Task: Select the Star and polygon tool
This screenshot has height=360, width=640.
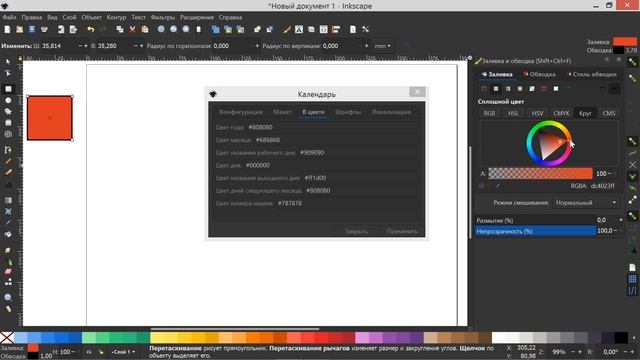Action: tap(8, 111)
